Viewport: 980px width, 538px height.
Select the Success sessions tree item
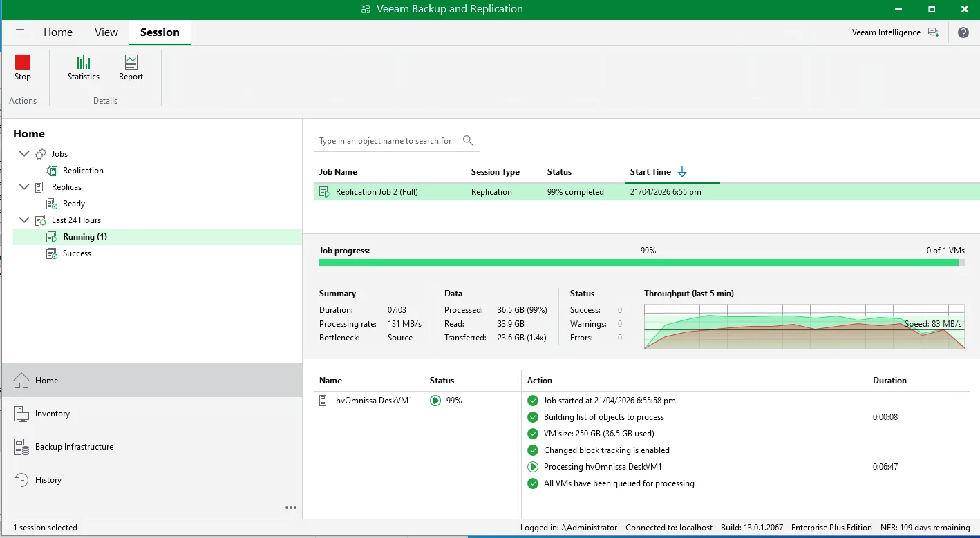(77, 253)
